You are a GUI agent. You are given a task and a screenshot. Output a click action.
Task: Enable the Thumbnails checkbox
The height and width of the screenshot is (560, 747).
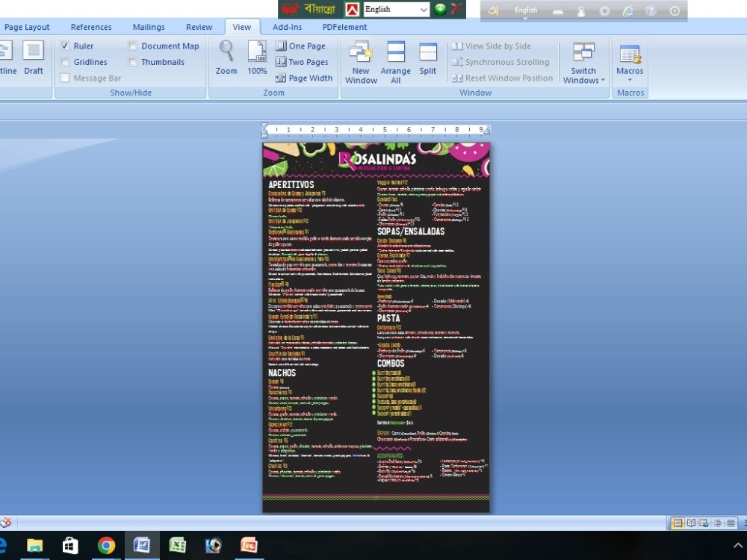[132, 62]
